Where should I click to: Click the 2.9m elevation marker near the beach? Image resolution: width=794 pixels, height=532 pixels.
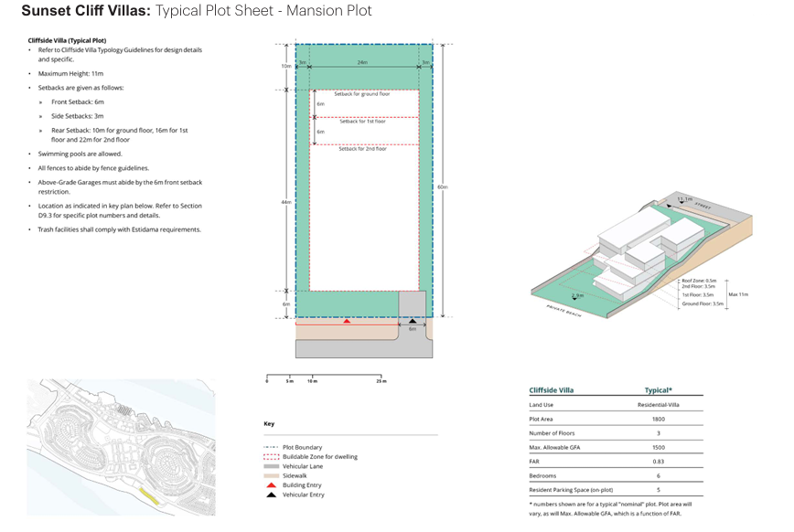coord(576,295)
